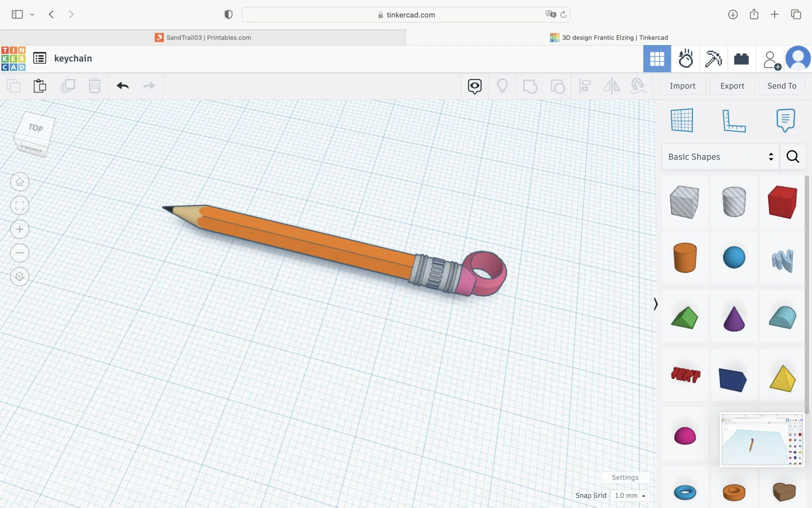812x508 pixels.
Task: Click the Delete trash icon
Action: click(x=94, y=86)
